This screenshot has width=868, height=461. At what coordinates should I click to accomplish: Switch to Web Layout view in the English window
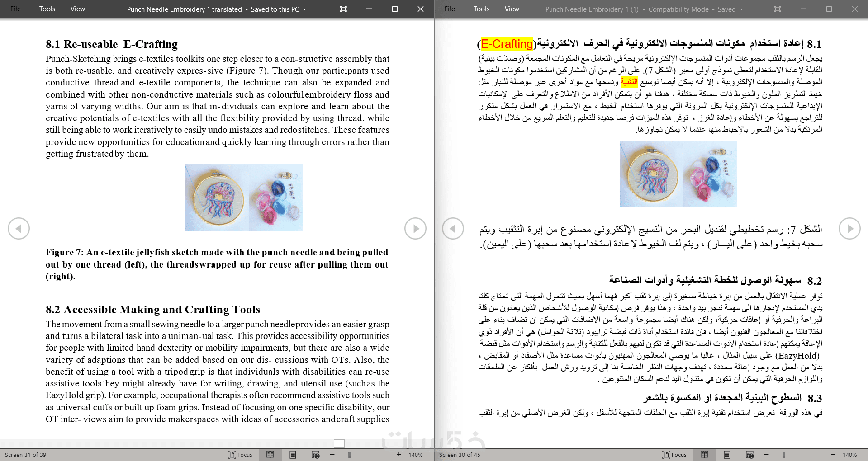coord(315,455)
